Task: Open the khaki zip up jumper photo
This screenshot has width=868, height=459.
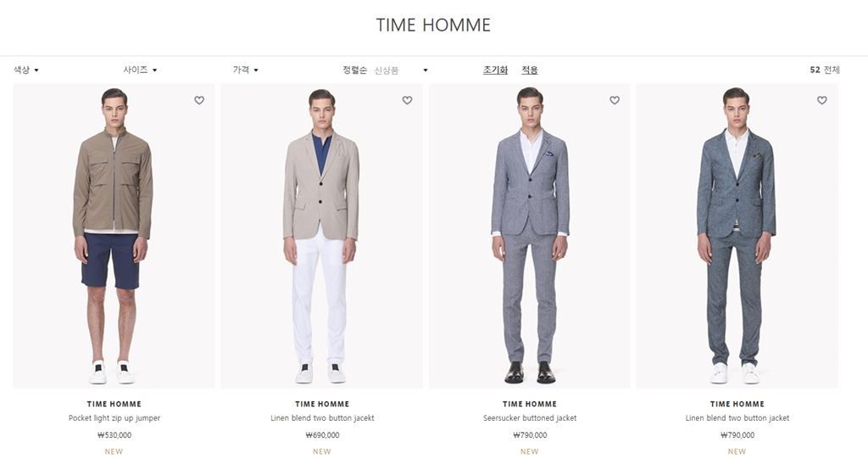Action: 114,236
